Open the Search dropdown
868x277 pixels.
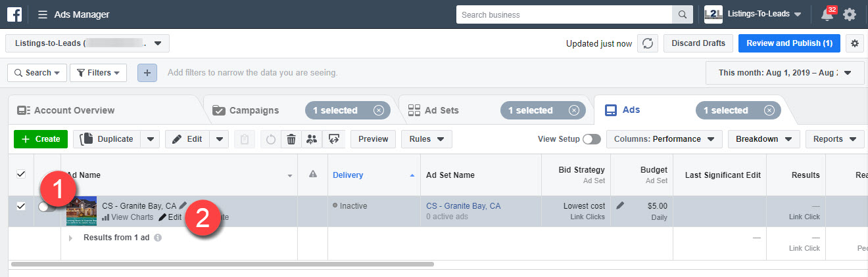click(37, 73)
